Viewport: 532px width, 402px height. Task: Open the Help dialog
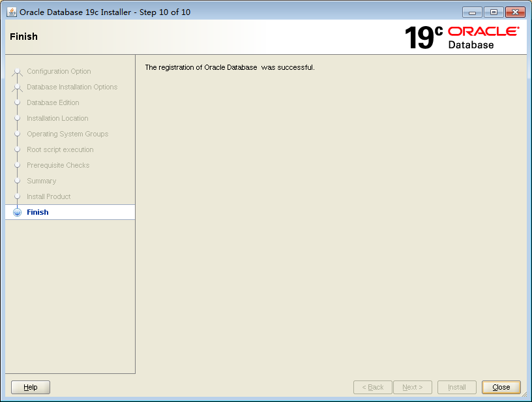coord(30,387)
